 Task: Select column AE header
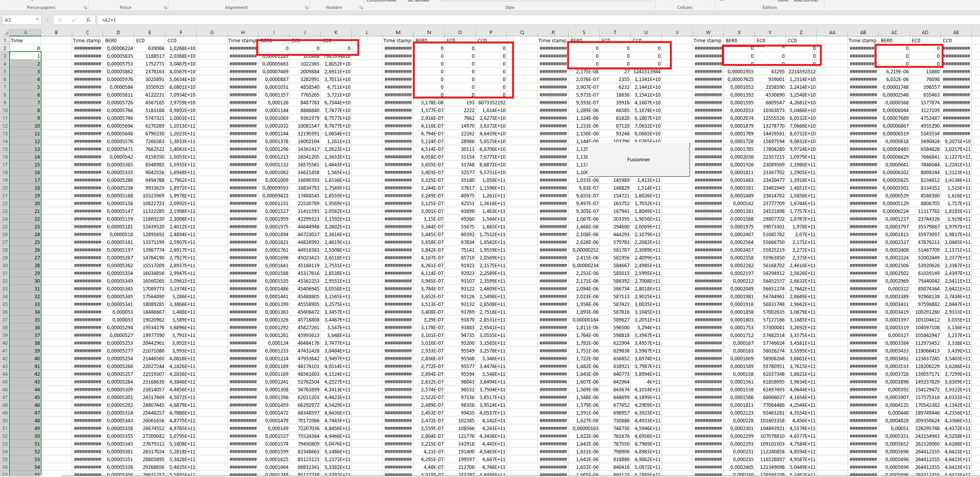956,33
